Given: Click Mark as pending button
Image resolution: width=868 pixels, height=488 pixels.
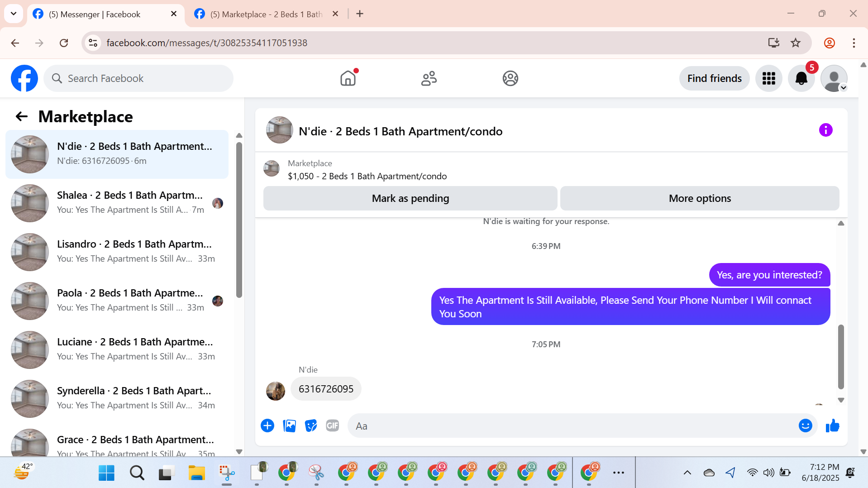Looking at the screenshot, I should 410,198.
